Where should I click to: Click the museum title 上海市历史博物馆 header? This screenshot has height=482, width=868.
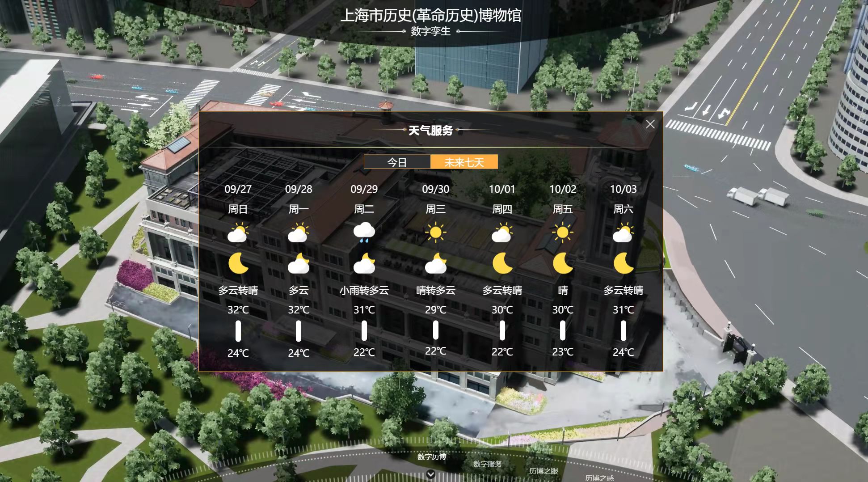(x=430, y=16)
